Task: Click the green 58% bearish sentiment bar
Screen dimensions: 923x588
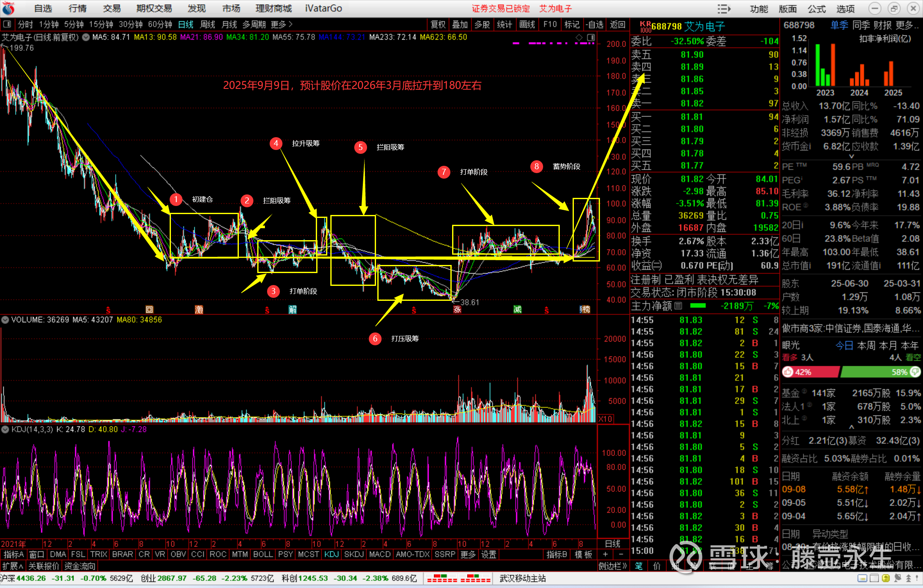Action: tap(872, 372)
